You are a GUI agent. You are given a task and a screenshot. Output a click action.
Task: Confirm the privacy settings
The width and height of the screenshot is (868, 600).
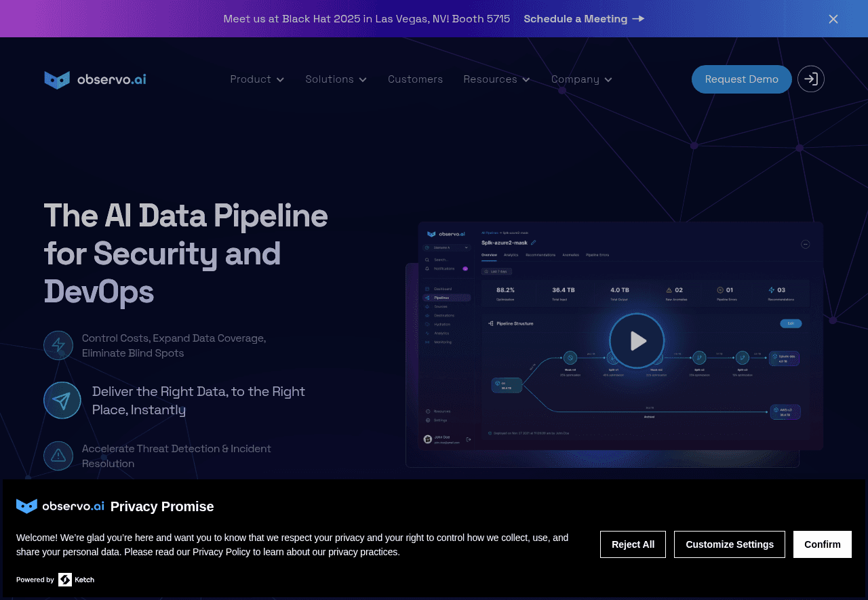(x=822, y=544)
